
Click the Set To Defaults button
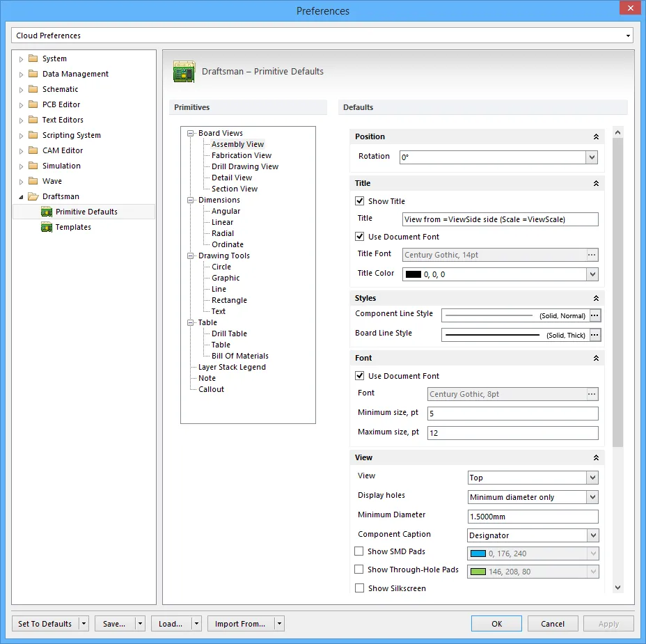tap(45, 623)
